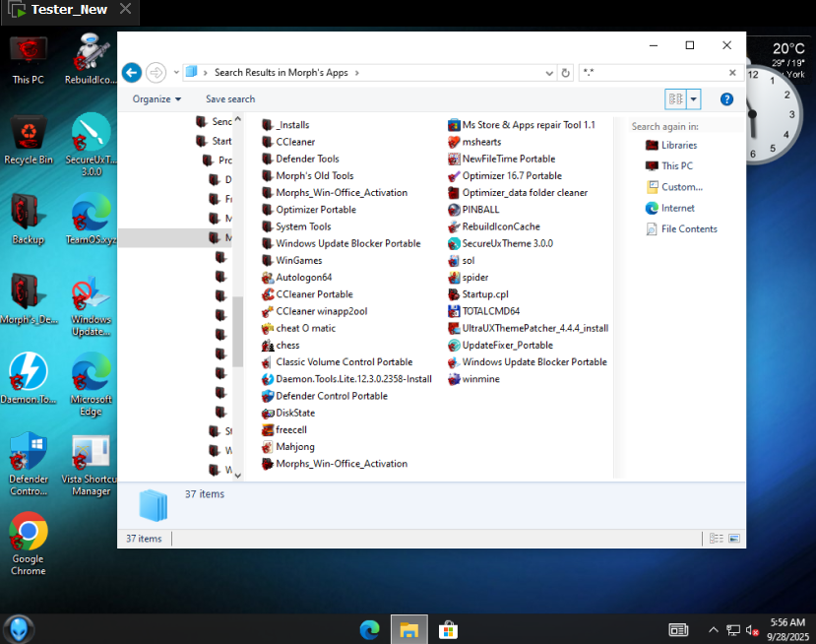Switch to the large icons view in status bar
816x644 pixels.
[733, 539]
